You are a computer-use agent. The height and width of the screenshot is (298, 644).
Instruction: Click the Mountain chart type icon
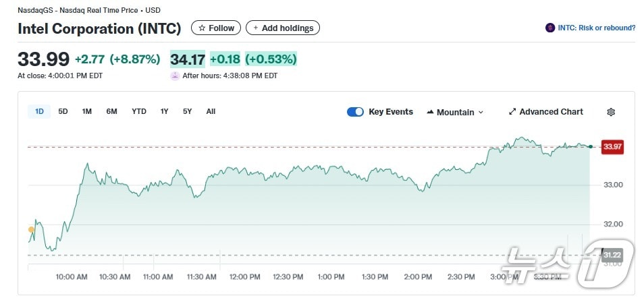coord(430,112)
